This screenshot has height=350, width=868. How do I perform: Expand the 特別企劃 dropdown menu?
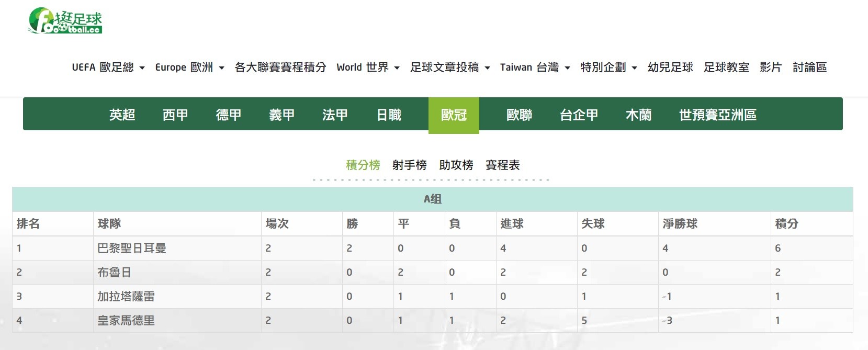coord(608,67)
